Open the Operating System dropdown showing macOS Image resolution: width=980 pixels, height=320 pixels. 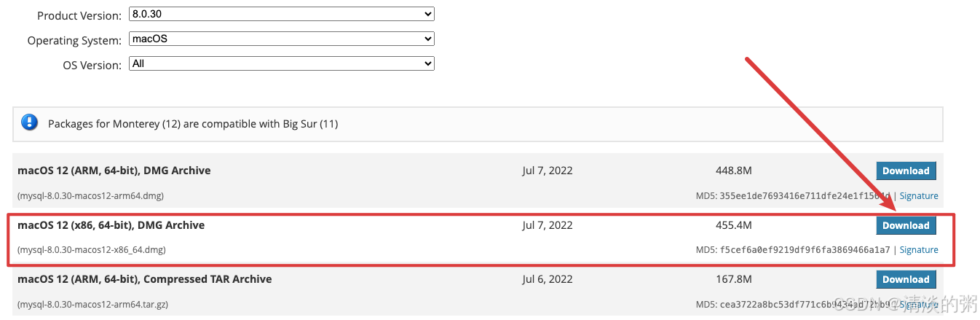click(282, 39)
